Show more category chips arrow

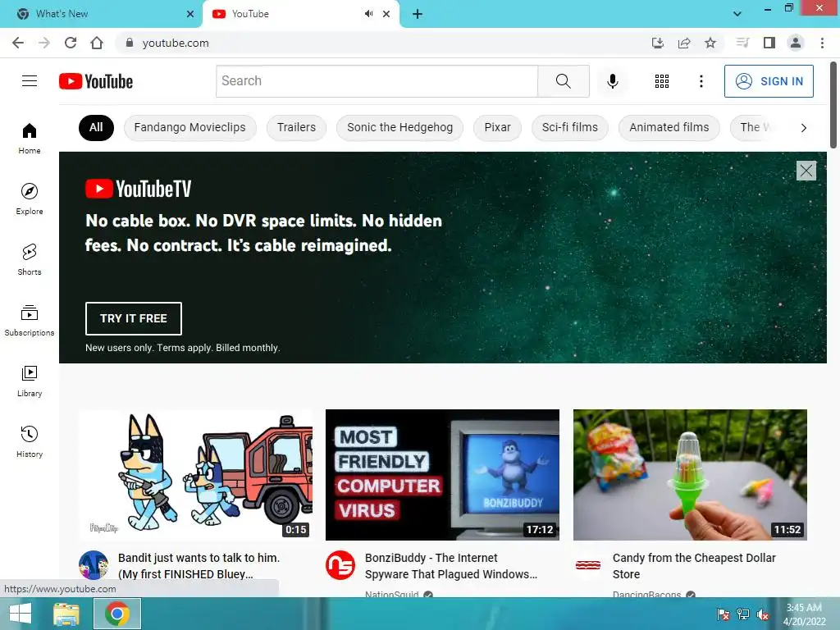(x=803, y=127)
